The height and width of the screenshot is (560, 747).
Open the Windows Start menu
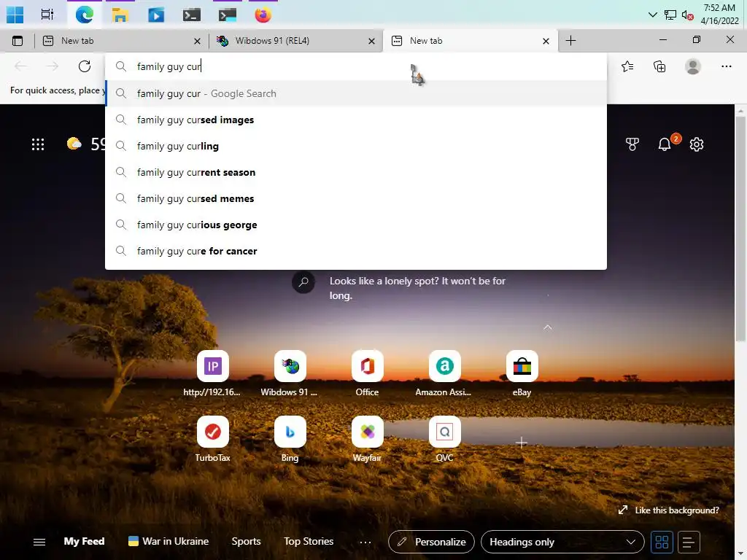pos(15,15)
